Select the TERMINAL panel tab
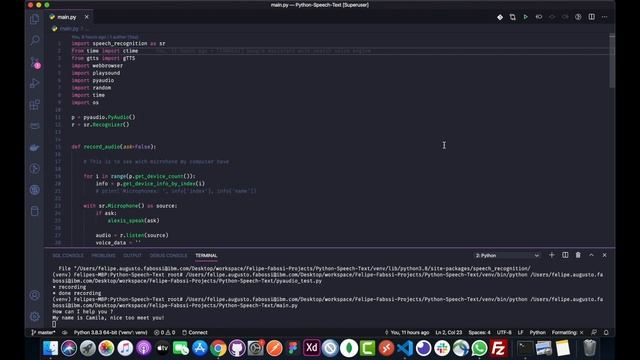The height and width of the screenshot is (360, 640). (x=206, y=256)
